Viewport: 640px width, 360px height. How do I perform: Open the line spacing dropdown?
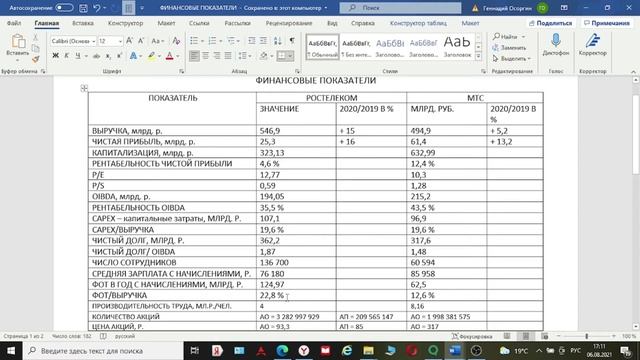tap(245, 56)
